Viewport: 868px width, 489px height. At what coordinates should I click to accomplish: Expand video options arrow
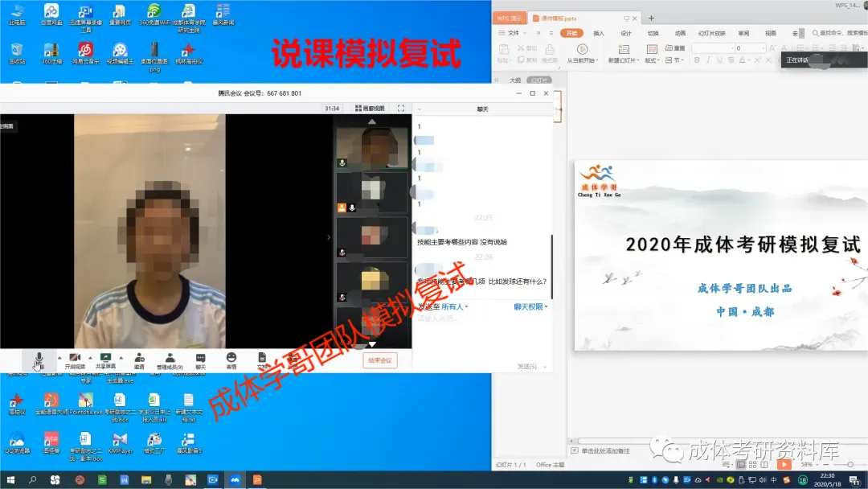[90, 358]
